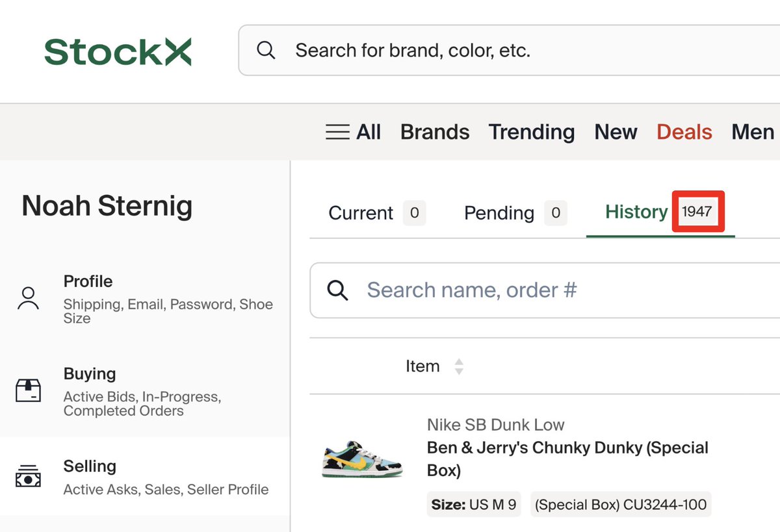Image resolution: width=780 pixels, height=532 pixels.
Task: Select the History tab
Action: [x=636, y=212]
